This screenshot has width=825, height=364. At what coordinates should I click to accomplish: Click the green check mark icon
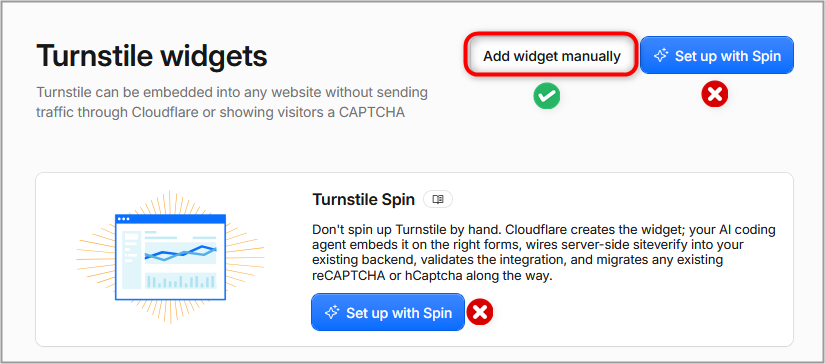tap(547, 96)
